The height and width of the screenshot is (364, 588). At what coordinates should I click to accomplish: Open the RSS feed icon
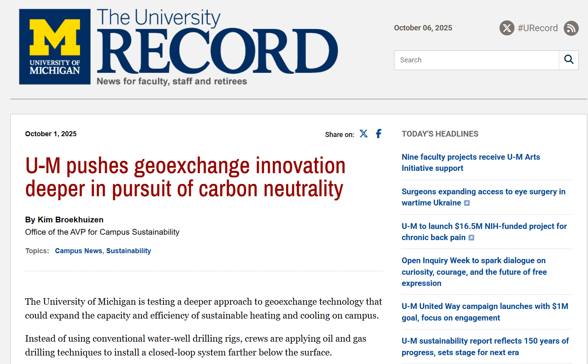pyautogui.click(x=571, y=28)
